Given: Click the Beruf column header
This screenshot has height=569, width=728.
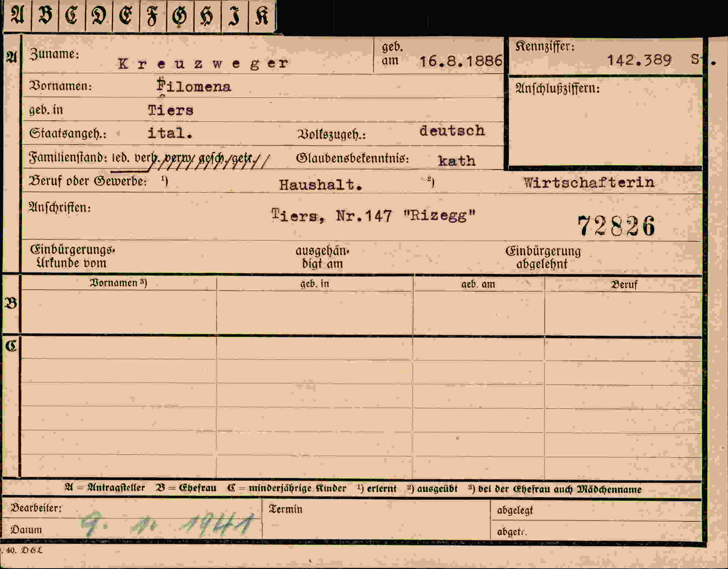Looking at the screenshot, I should [x=624, y=285].
